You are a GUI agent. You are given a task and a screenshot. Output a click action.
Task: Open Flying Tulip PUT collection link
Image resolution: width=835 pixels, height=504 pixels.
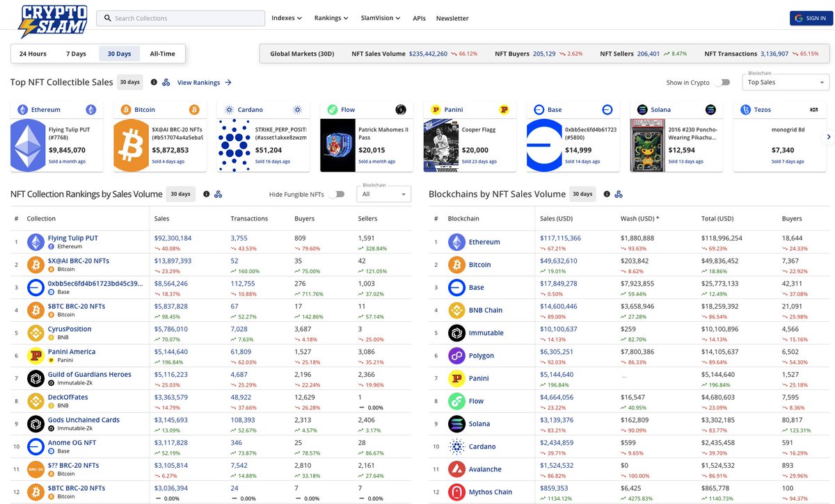tap(73, 238)
